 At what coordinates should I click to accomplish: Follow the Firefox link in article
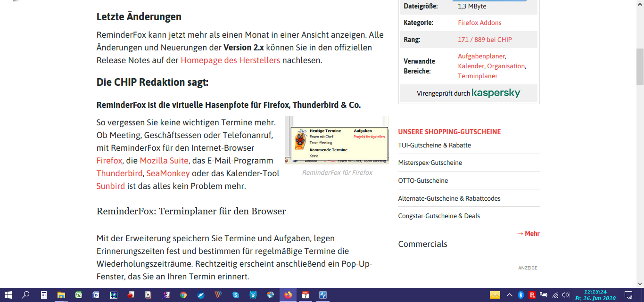[x=109, y=161]
